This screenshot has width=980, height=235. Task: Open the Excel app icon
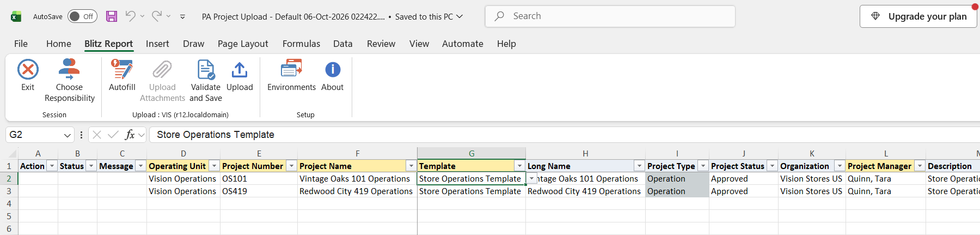(x=16, y=16)
